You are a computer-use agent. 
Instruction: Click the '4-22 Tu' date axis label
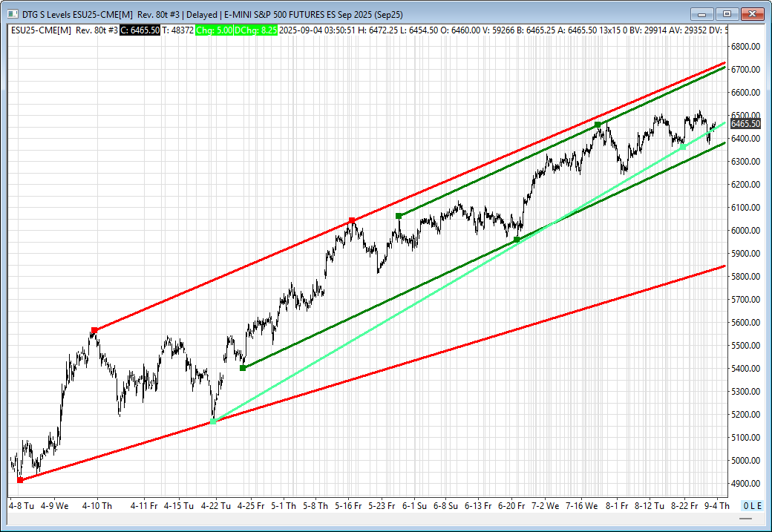216,505
